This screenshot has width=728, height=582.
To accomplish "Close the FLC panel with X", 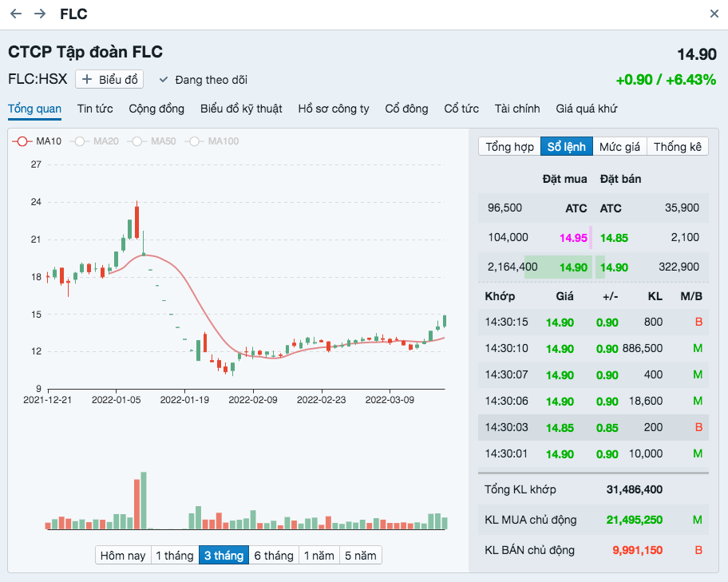I will point(714,14).
